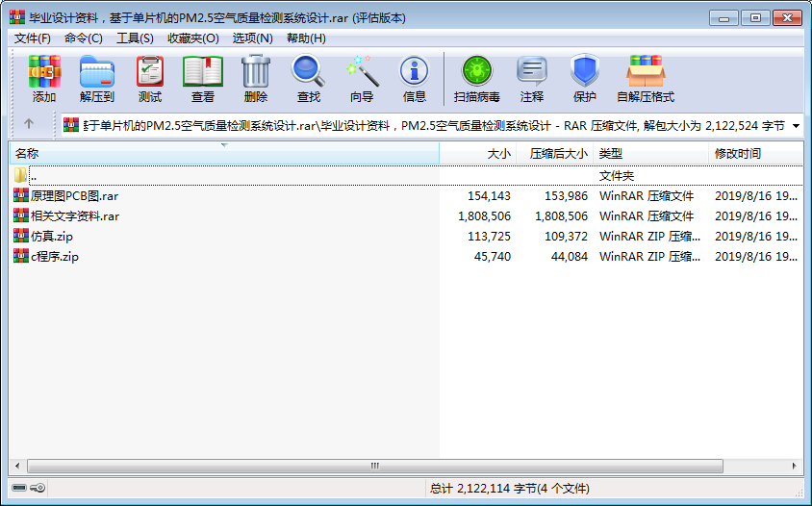Click the 相关文字资料.rar file icon

21,215
